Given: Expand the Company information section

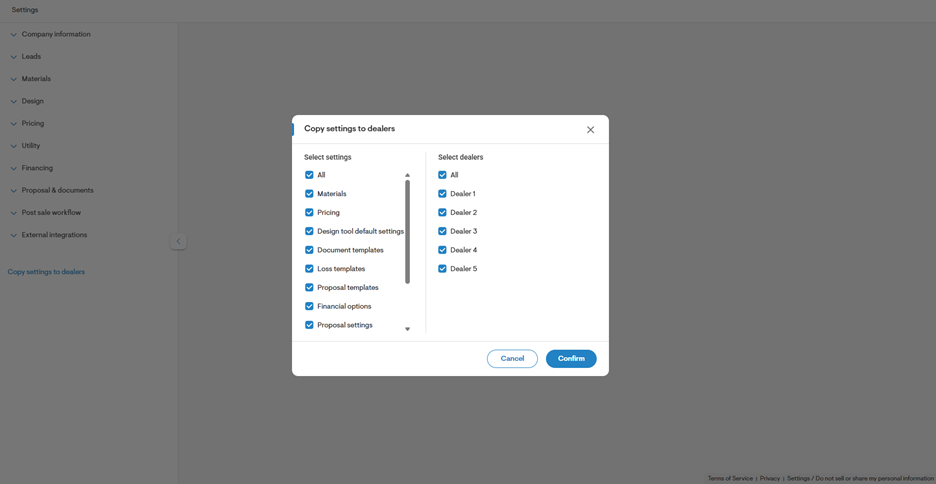Looking at the screenshot, I should point(55,34).
